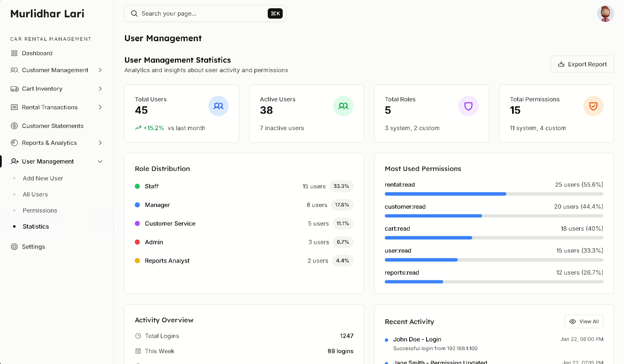Click the Export Report button
The width and height of the screenshot is (624, 364).
(x=582, y=64)
